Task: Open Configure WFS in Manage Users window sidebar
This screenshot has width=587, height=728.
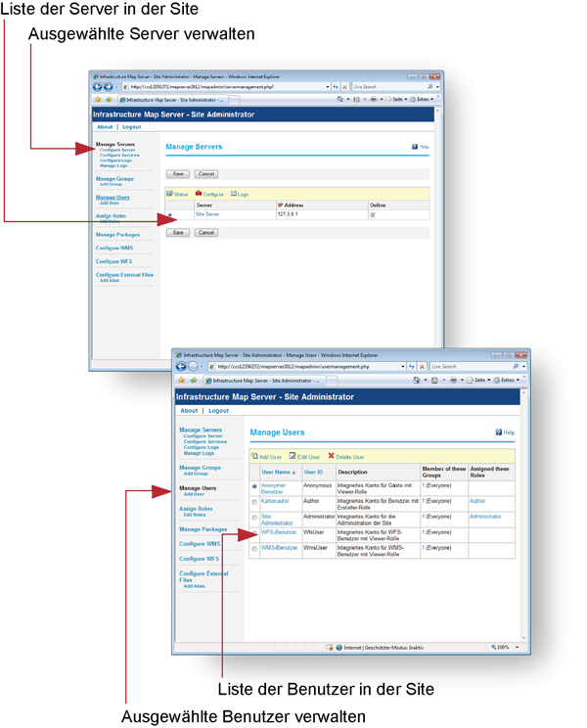Action: coord(199,559)
